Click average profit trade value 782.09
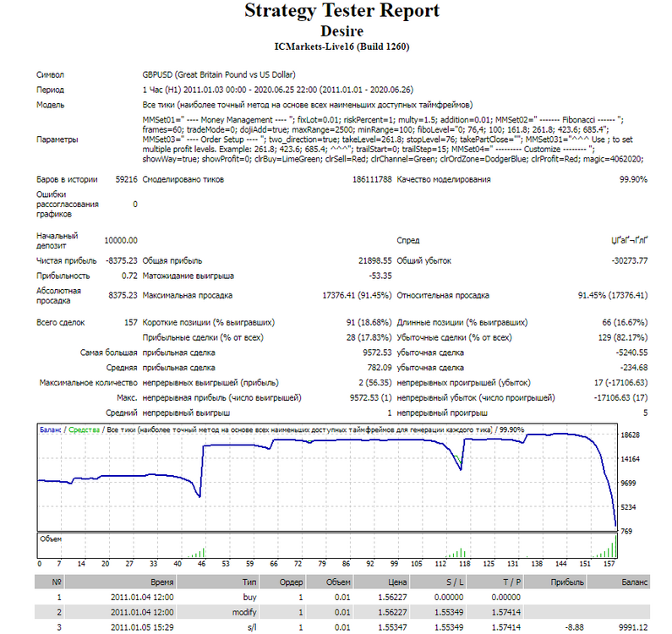Image resolution: width=672 pixels, height=634 pixels. click(x=380, y=368)
